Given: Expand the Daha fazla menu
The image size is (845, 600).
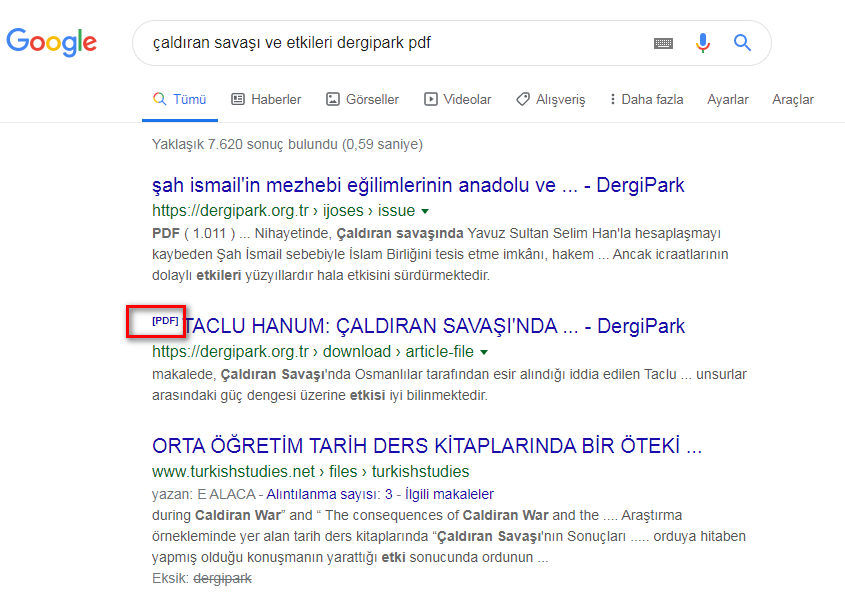Looking at the screenshot, I should (646, 100).
